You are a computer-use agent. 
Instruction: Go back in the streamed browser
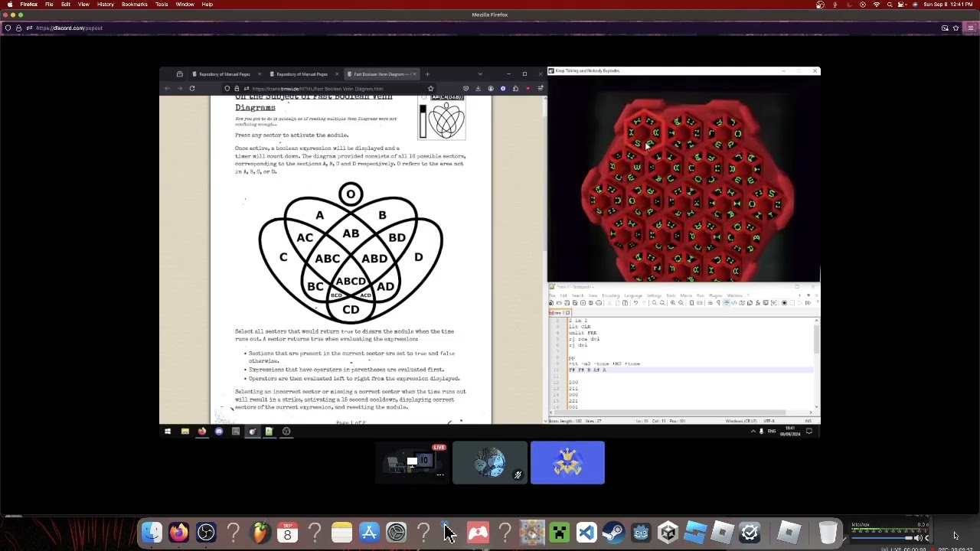pos(167,89)
